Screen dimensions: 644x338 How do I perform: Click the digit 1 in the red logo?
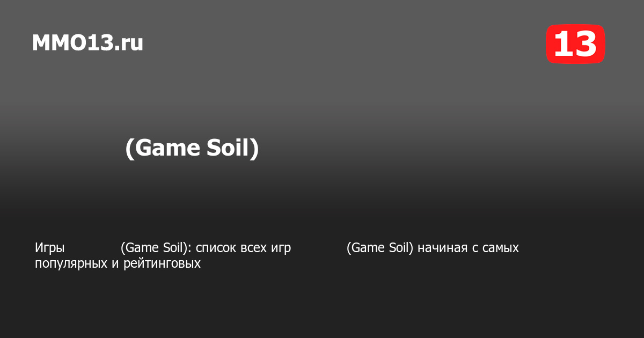point(562,44)
